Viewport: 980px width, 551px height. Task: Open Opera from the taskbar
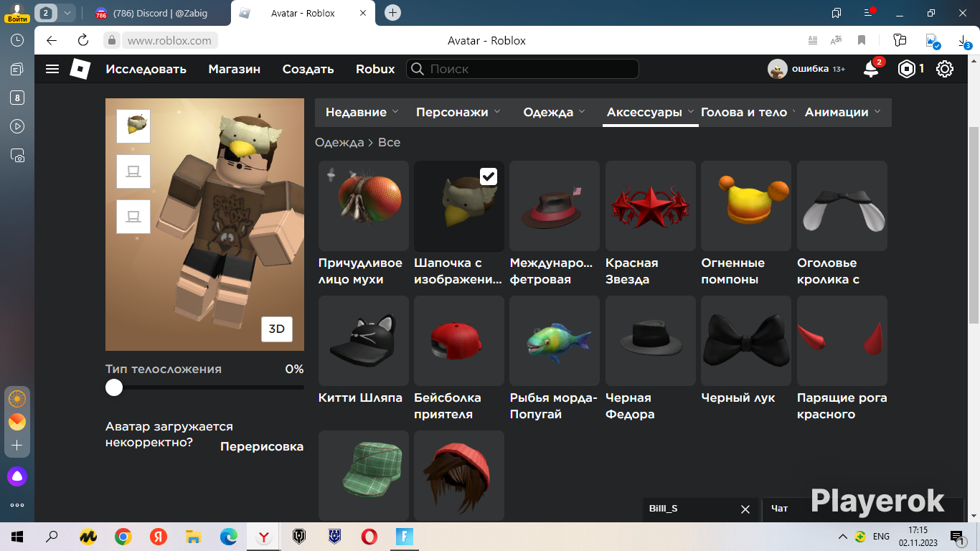click(369, 537)
